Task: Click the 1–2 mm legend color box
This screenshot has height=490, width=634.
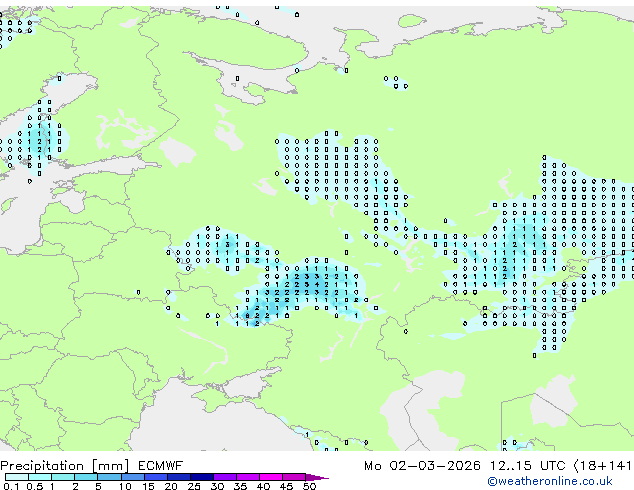Action: [x=63, y=477]
